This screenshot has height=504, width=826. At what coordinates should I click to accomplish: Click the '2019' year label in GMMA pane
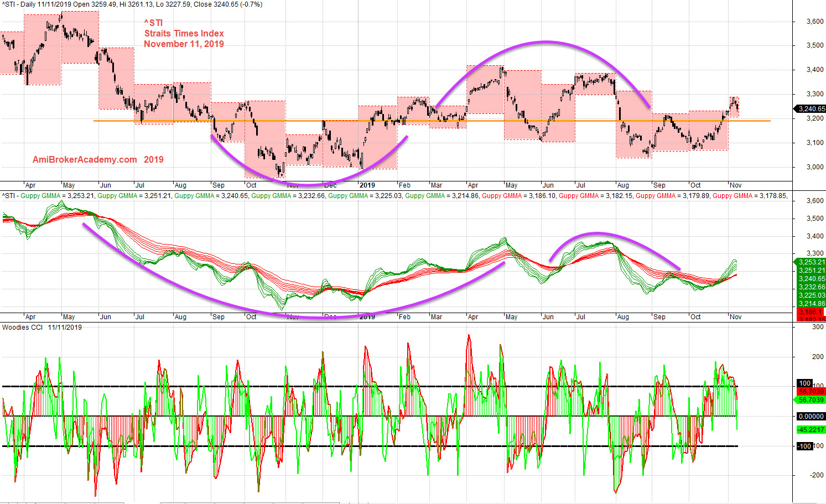coord(367,317)
